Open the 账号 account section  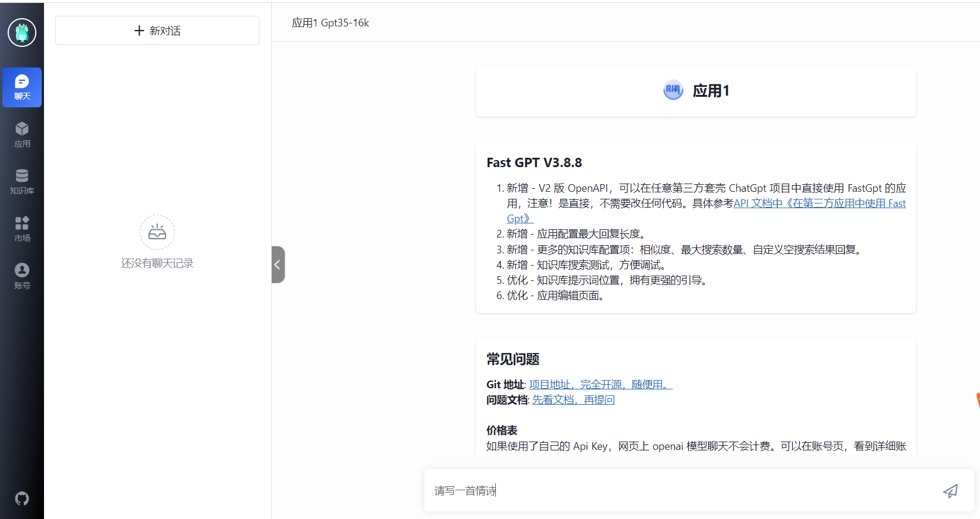tap(22, 276)
